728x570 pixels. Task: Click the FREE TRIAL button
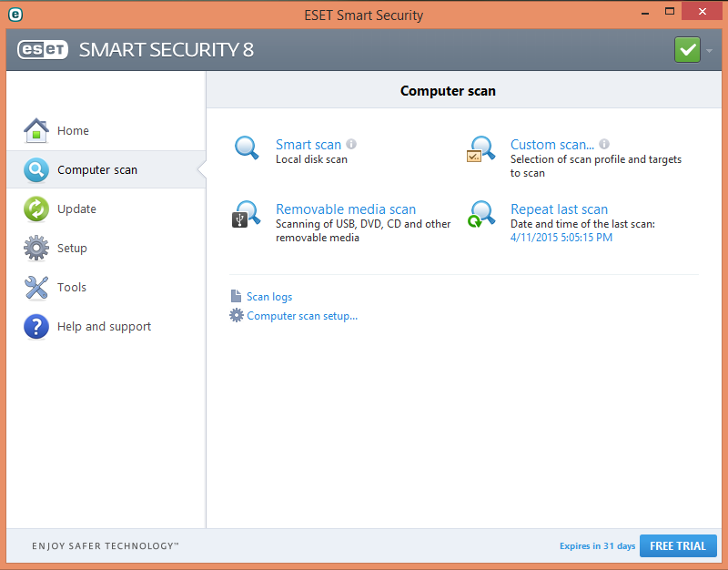[678, 545]
